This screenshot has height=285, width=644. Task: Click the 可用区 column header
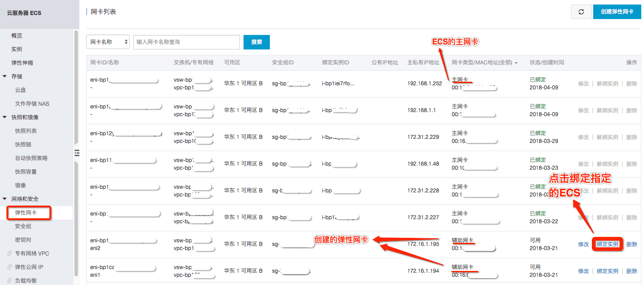pos(232,63)
